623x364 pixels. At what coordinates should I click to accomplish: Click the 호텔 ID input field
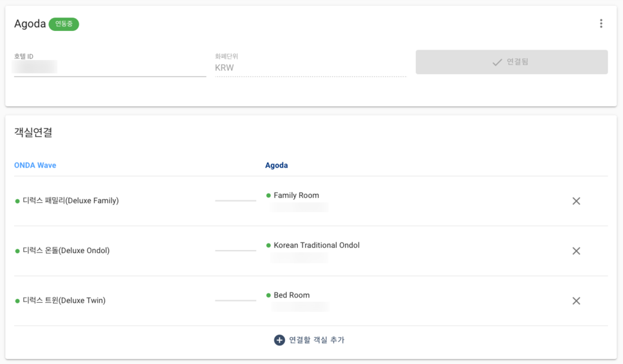[110, 67]
